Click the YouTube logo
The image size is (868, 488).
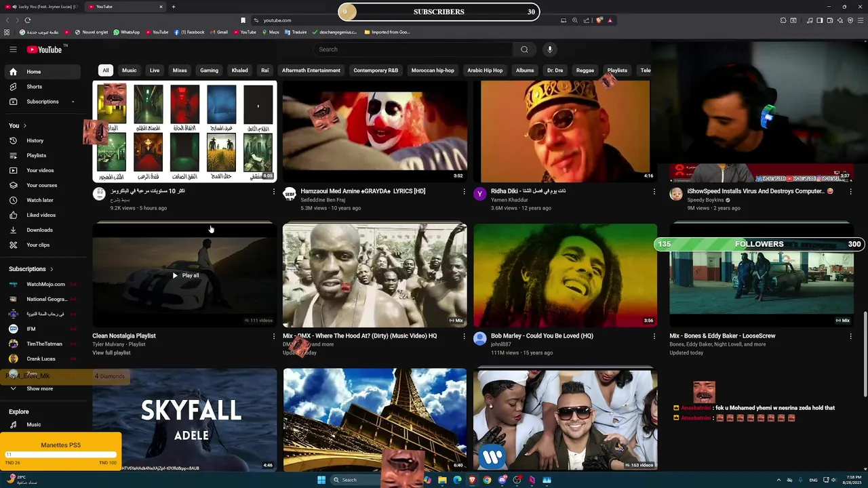[x=44, y=49]
